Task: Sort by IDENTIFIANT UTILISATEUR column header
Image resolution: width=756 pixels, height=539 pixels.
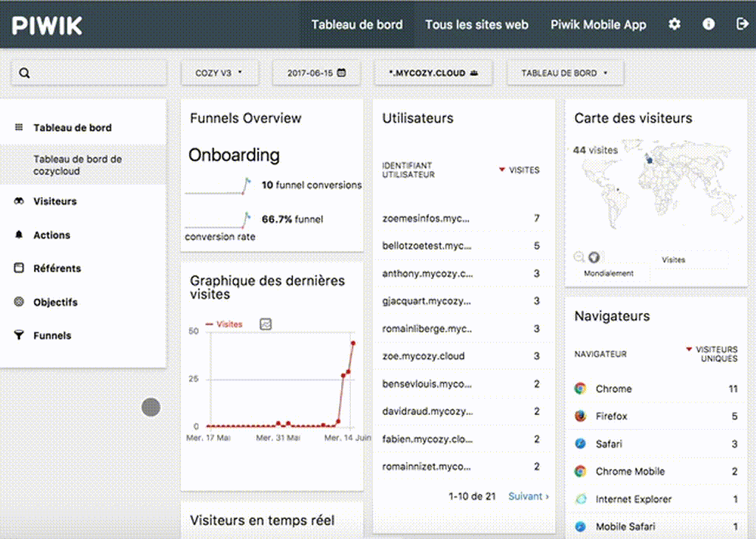Action: [408, 170]
